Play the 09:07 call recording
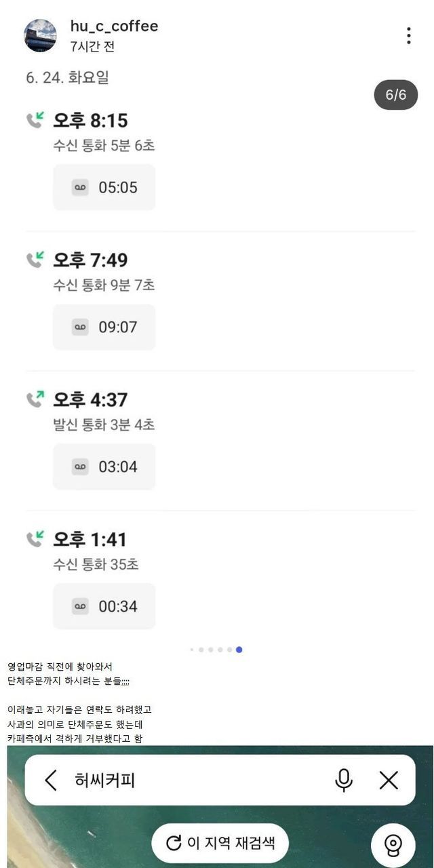 pos(104,327)
